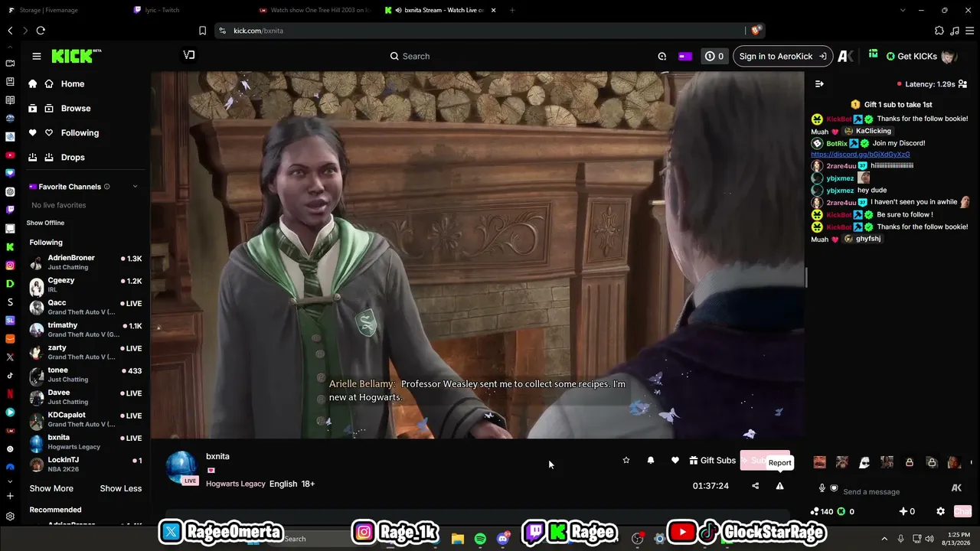This screenshot has width=980, height=551.
Task: Collapse the Favorite Channels section
Action: [136, 187]
